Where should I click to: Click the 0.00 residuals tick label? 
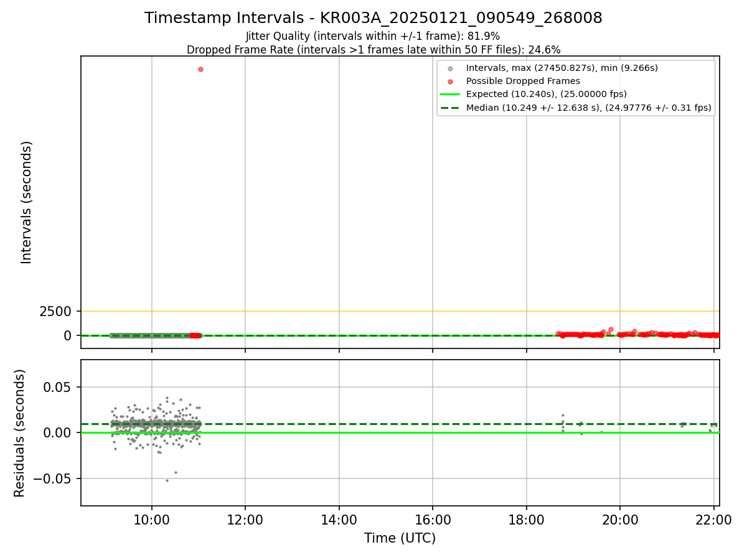point(58,433)
